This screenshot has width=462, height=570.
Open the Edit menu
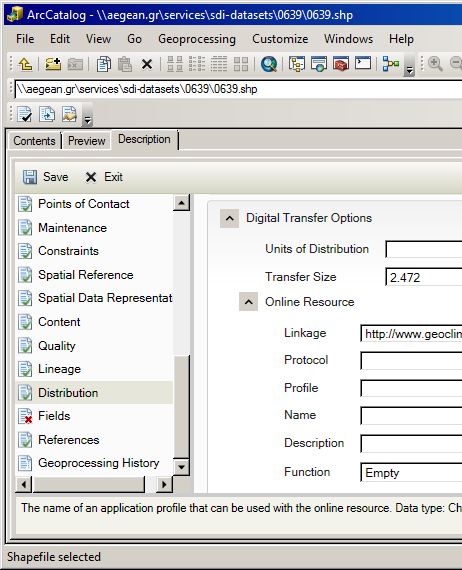tap(60, 39)
